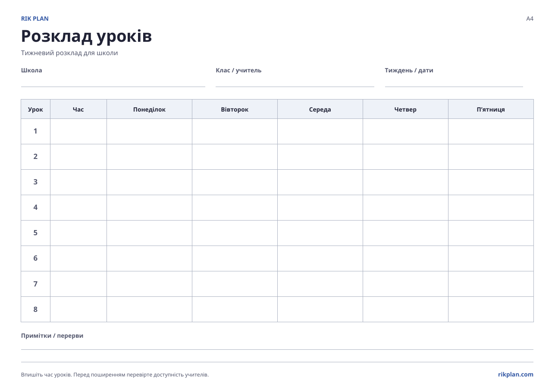Screen dimensions: 555x392
Task: Click the "Четвер" column header
Action: point(405,109)
